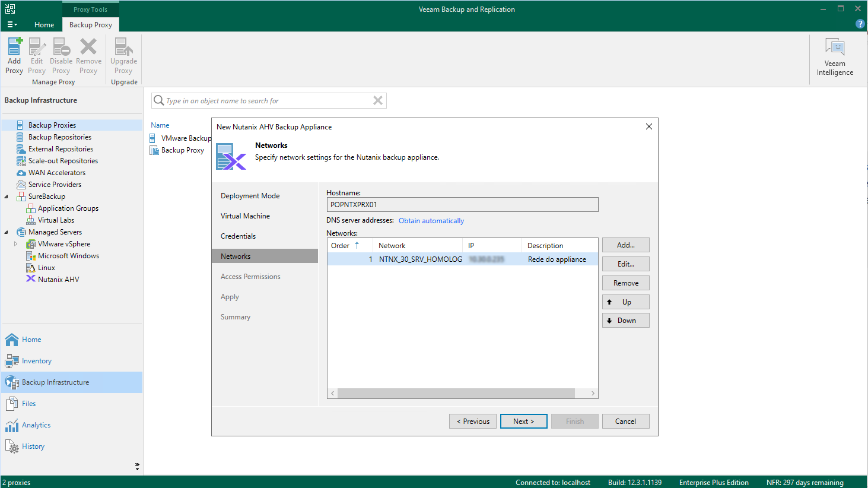
Task: Click the Add... network button
Action: point(626,245)
